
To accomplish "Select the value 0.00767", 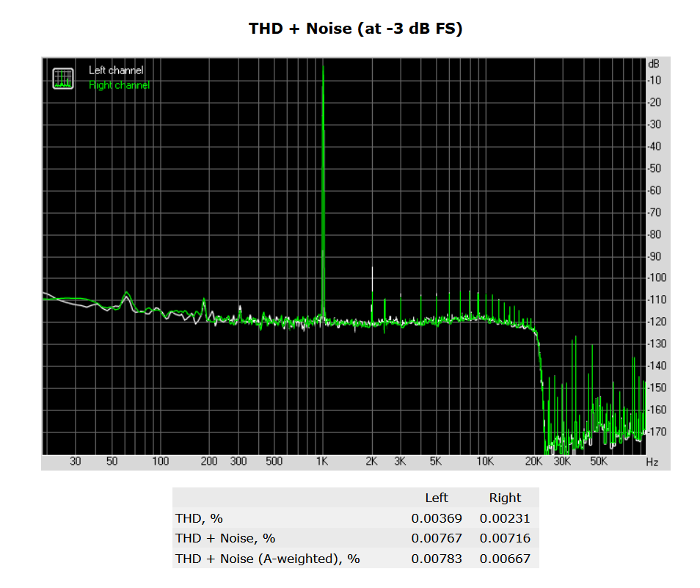I will [x=437, y=538].
